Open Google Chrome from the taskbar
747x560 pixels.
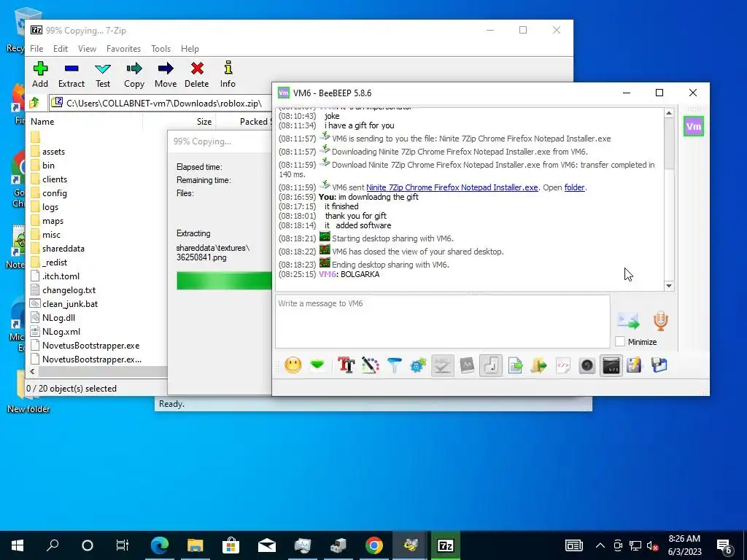(374, 545)
